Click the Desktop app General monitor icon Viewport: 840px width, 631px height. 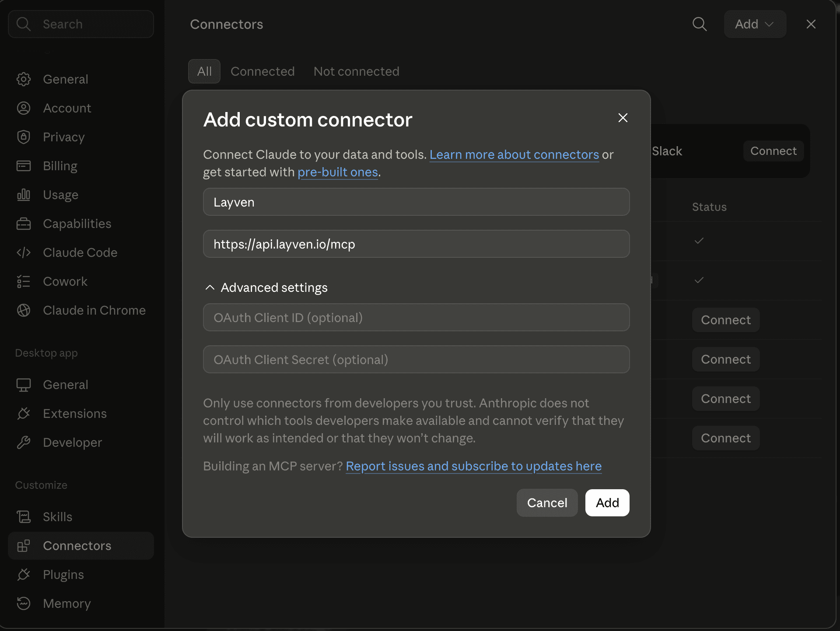(24, 385)
